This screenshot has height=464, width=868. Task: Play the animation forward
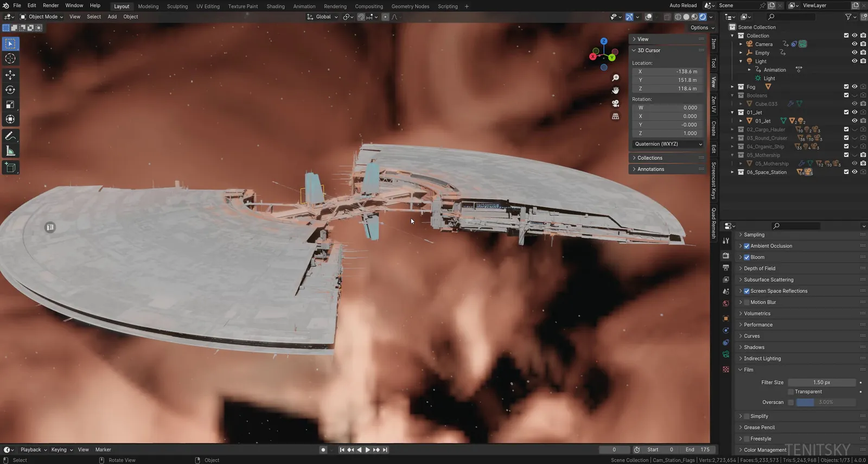[x=367, y=449]
